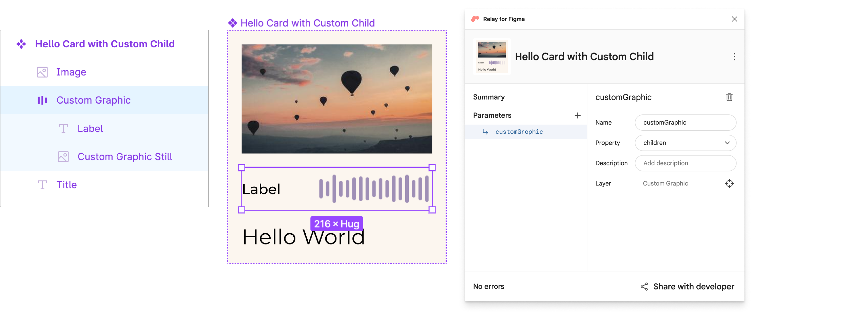The width and height of the screenshot is (868, 315).
Task: Select the Summary tab
Action: (x=488, y=97)
